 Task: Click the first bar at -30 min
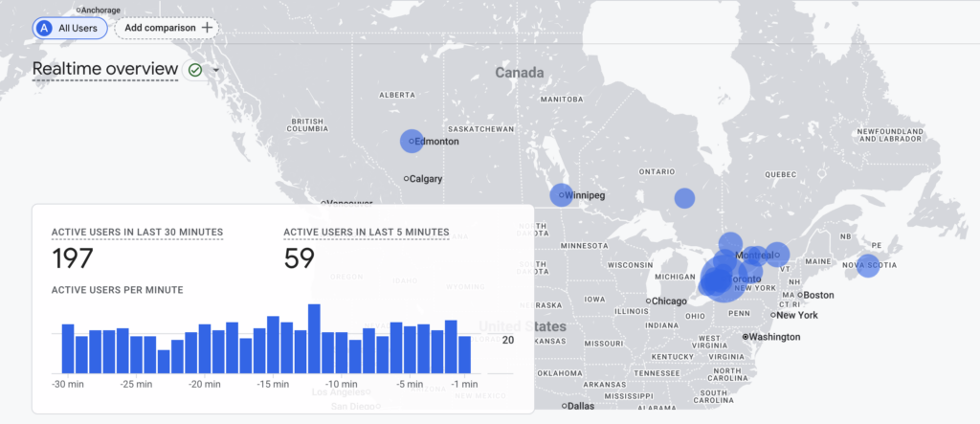68,348
